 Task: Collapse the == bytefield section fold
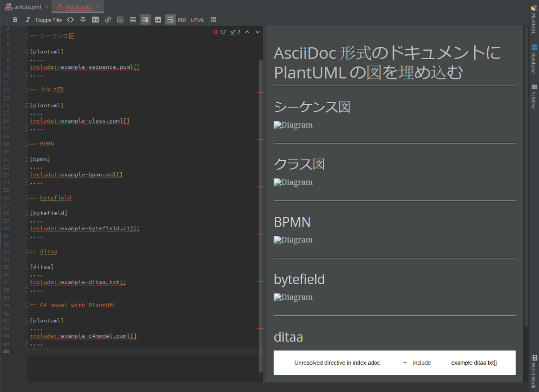pyautogui.click(x=27, y=198)
